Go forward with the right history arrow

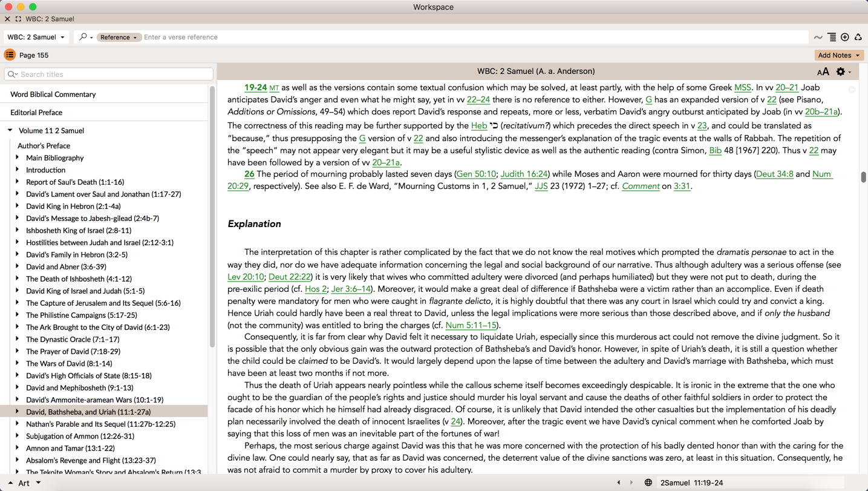[x=631, y=483]
